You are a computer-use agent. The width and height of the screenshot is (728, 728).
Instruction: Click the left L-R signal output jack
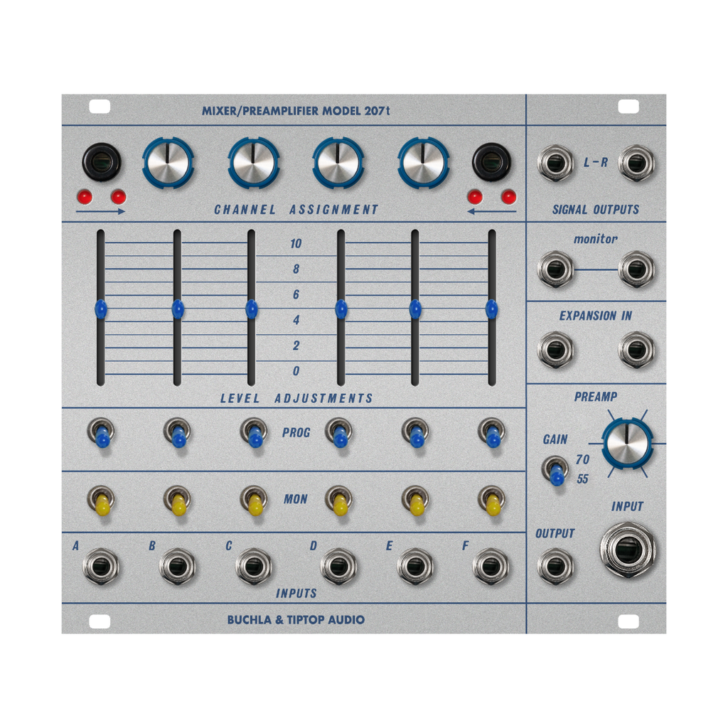click(x=556, y=161)
